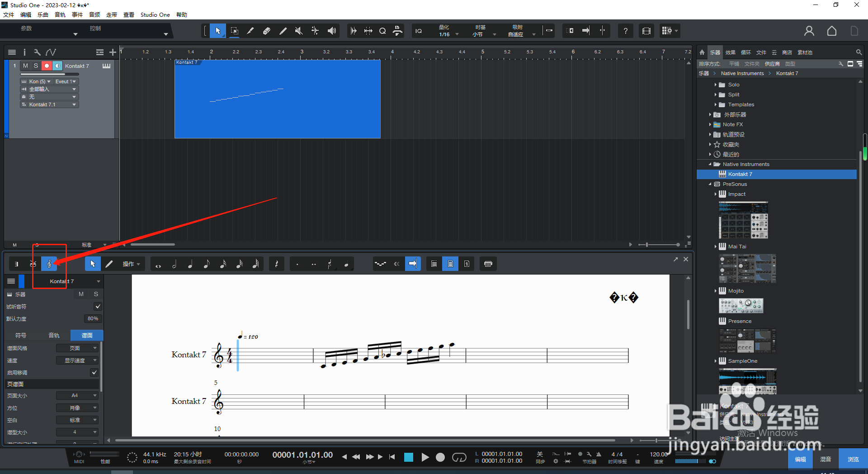
Task: Open the video player panel icon
Action: pyautogui.click(x=646, y=31)
